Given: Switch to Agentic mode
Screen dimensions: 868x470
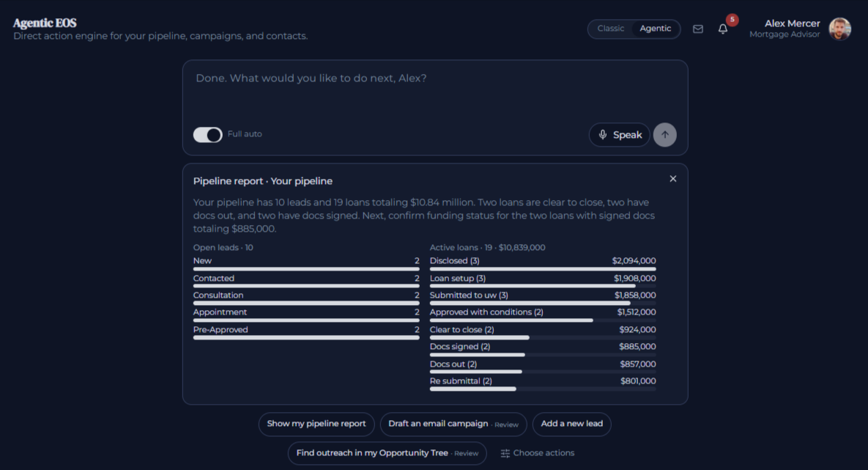Looking at the screenshot, I should click(x=656, y=29).
